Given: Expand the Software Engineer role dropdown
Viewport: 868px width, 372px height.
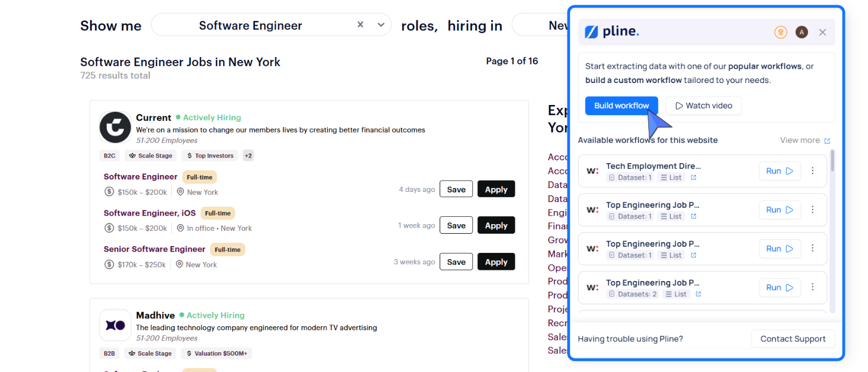Looking at the screenshot, I should [381, 25].
